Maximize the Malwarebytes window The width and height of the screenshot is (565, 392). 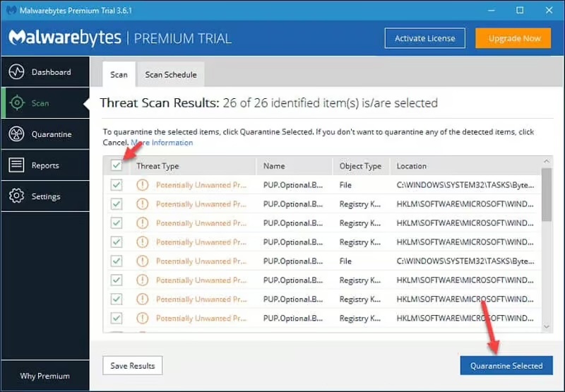click(x=520, y=11)
